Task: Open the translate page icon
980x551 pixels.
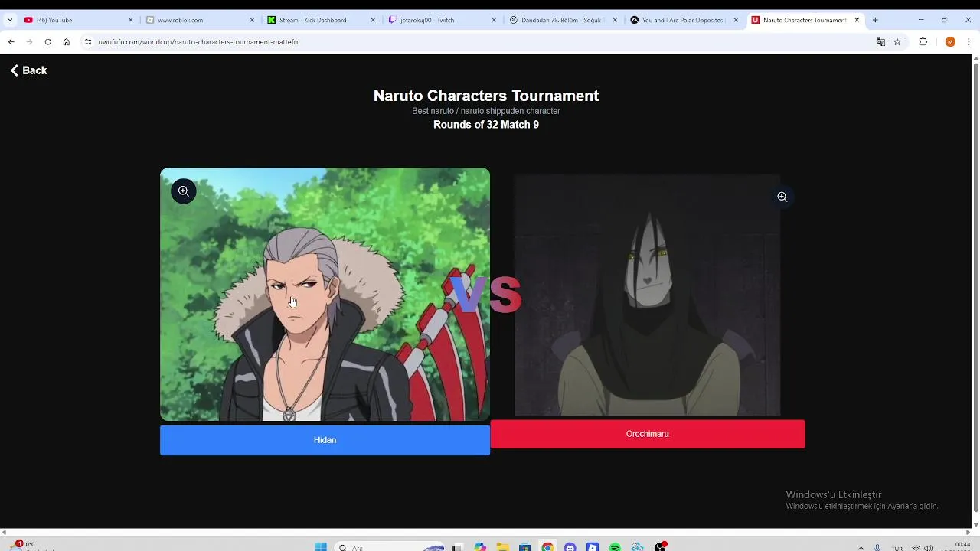Action: 880,42
